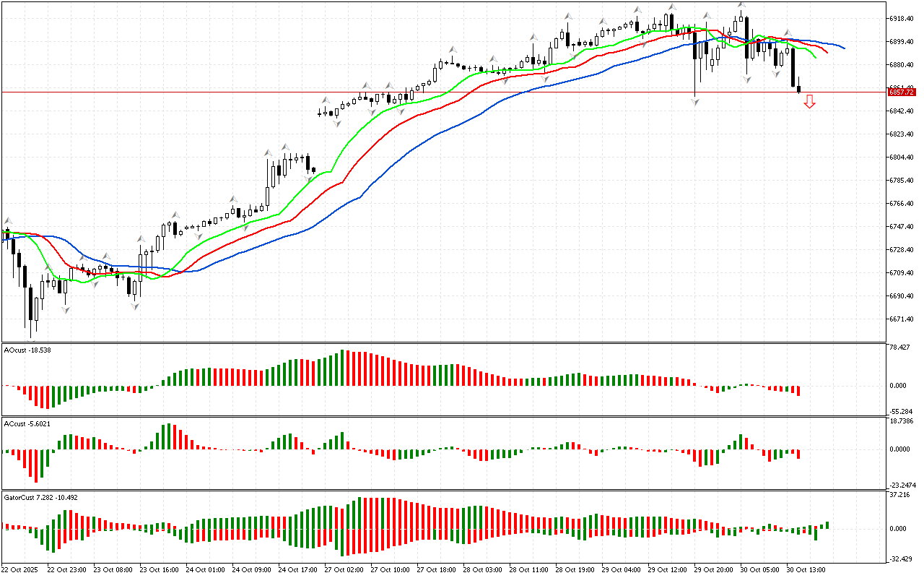Select the ACcust indicator label
The image size is (924, 578).
(x=27, y=423)
